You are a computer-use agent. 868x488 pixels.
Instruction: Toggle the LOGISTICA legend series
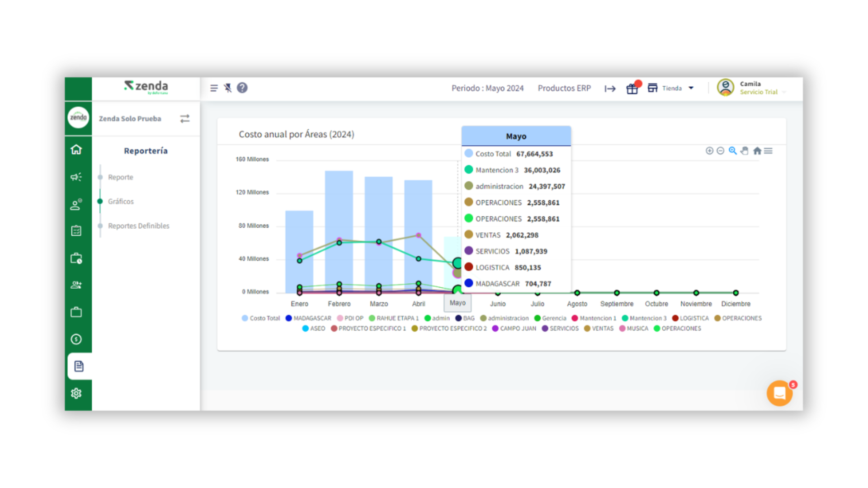pyautogui.click(x=690, y=318)
